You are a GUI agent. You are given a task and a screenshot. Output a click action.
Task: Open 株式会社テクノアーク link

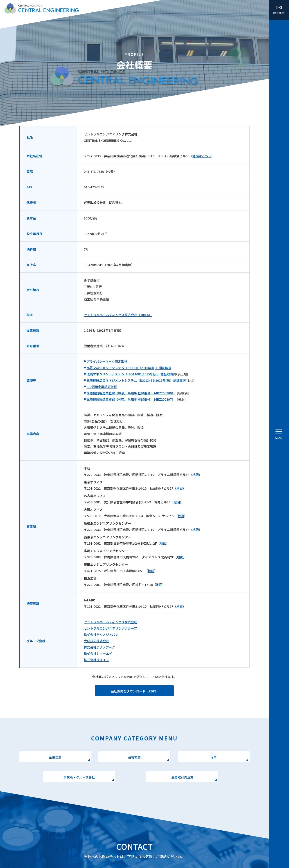coord(99,647)
